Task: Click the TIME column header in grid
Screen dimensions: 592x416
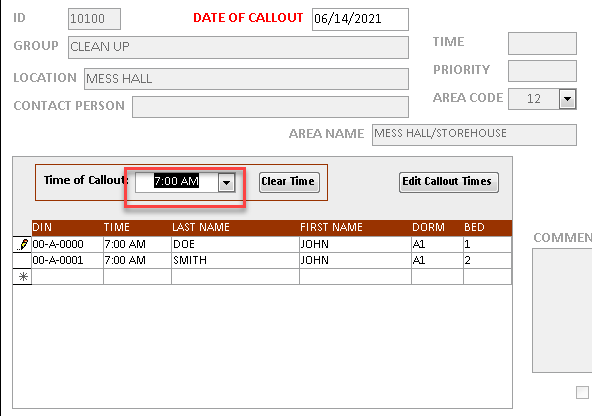Action: 117,227
